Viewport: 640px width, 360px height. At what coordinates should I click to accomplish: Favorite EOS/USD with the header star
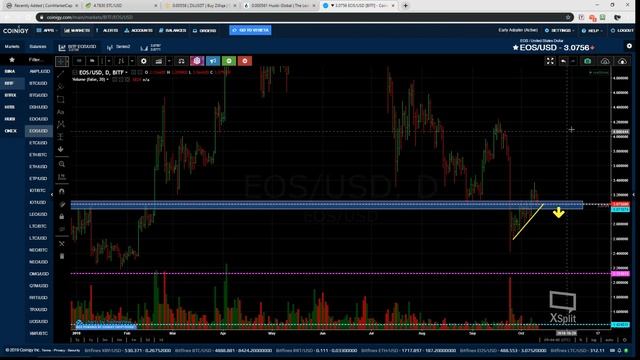click(516, 48)
